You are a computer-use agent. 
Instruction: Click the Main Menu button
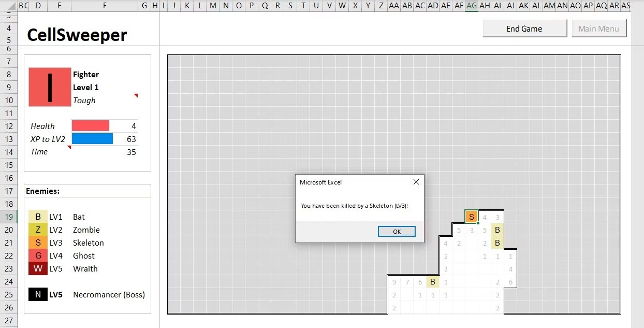pyautogui.click(x=599, y=28)
